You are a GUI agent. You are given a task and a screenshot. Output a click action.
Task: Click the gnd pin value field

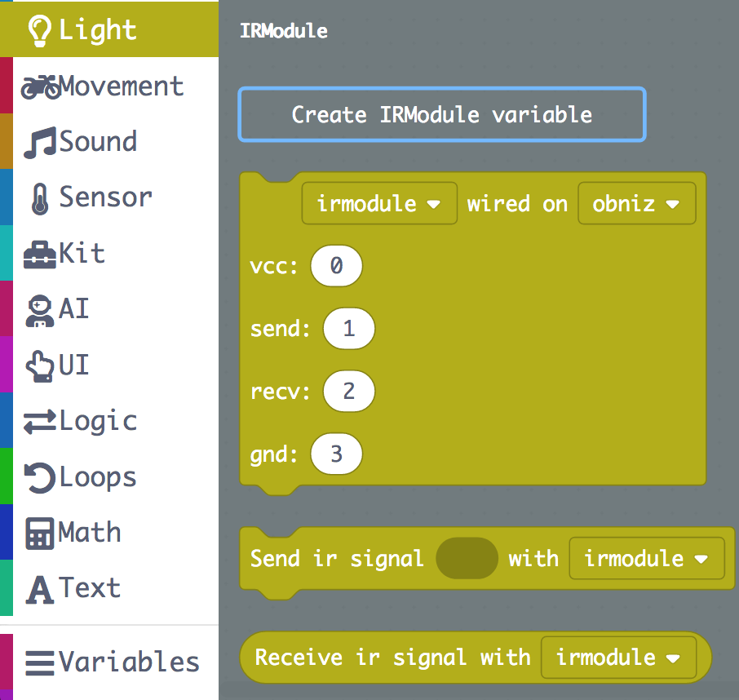click(x=336, y=454)
